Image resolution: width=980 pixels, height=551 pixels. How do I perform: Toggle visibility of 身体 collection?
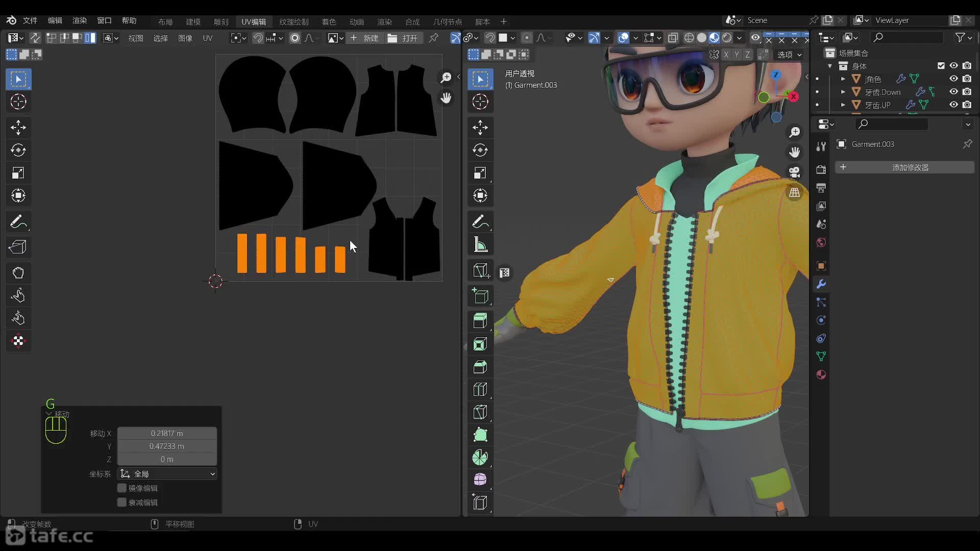tap(953, 65)
